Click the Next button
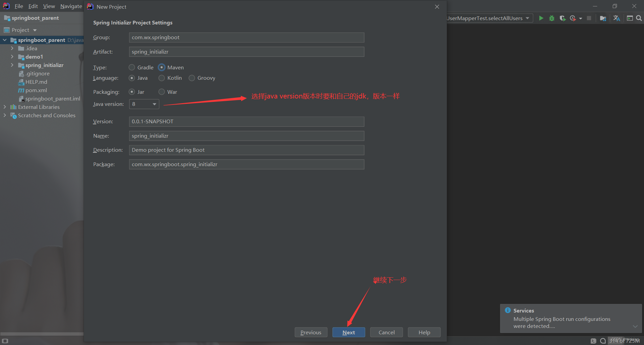The height and width of the screenshot is (345, 644). pos(349,332)
